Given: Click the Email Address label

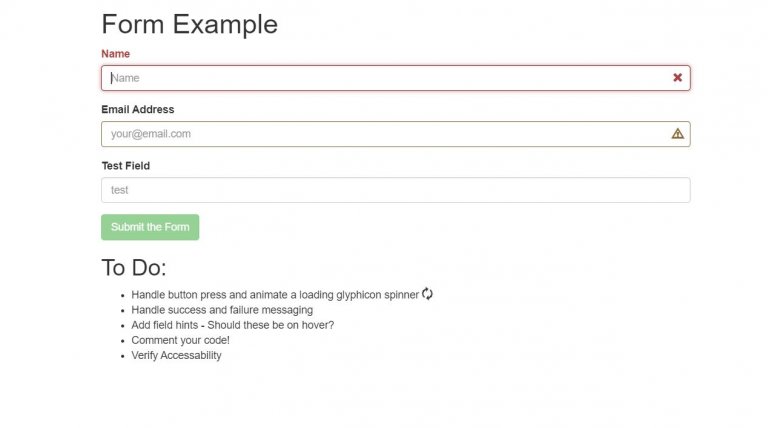Looking at the screenshot, I should [138, 110].
